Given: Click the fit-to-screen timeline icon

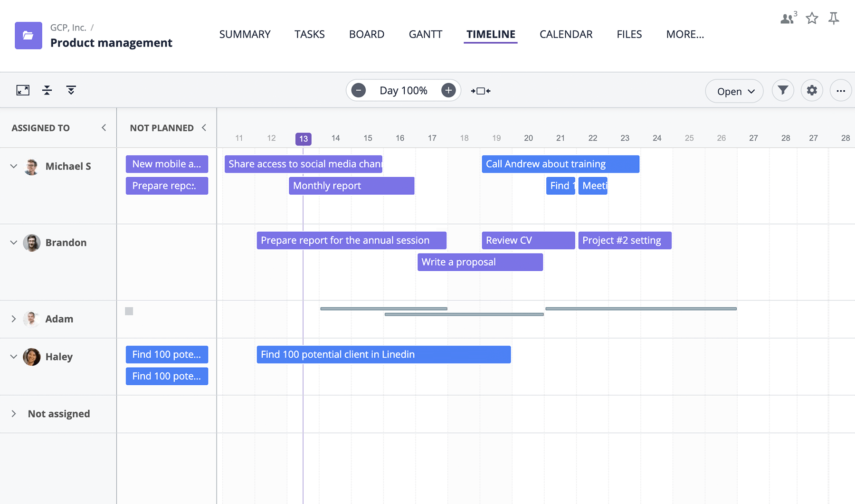Looking at the screenshot, I should [x=481, y=91].
